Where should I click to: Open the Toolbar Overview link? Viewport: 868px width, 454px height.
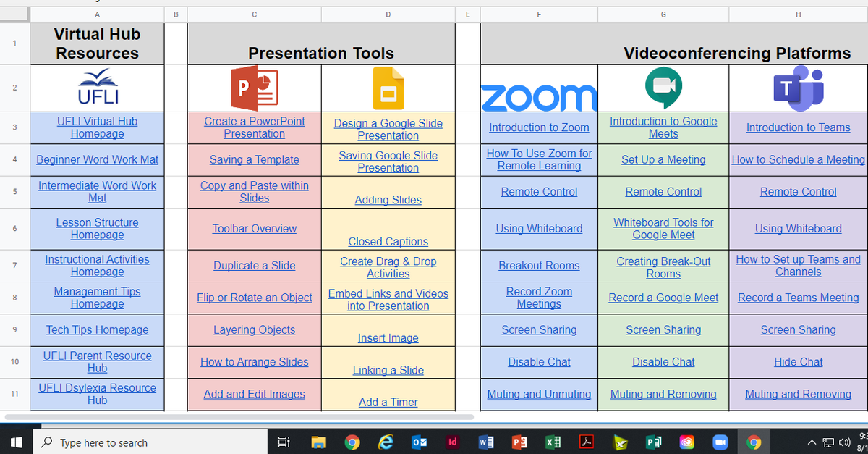pyautogui.click(x=254, y=228)
